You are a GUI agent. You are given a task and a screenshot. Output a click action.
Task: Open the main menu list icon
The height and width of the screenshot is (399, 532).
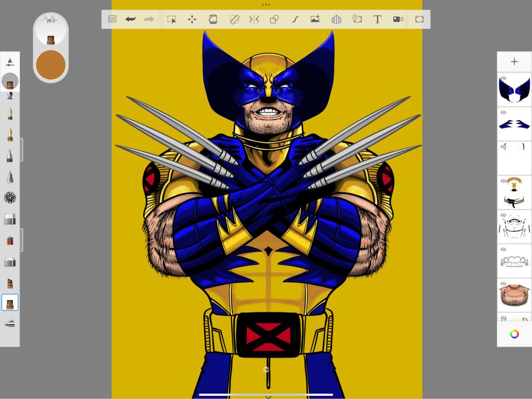point(112,19)
